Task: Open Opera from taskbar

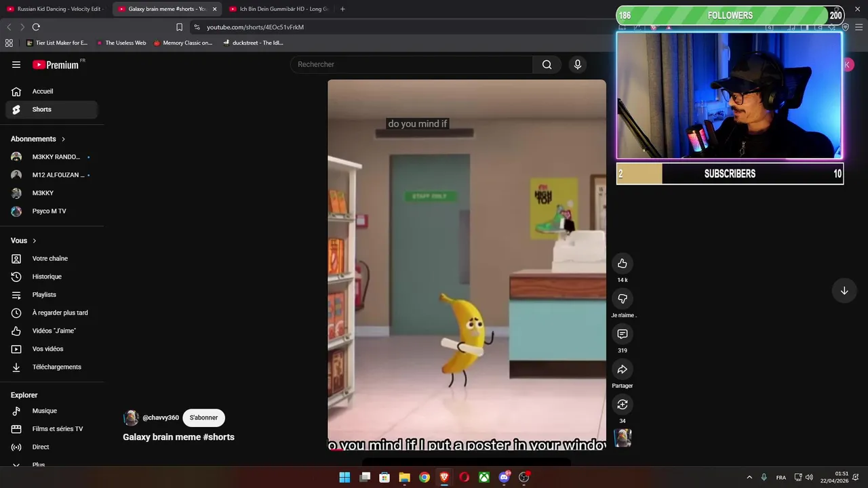Action: 464,477
